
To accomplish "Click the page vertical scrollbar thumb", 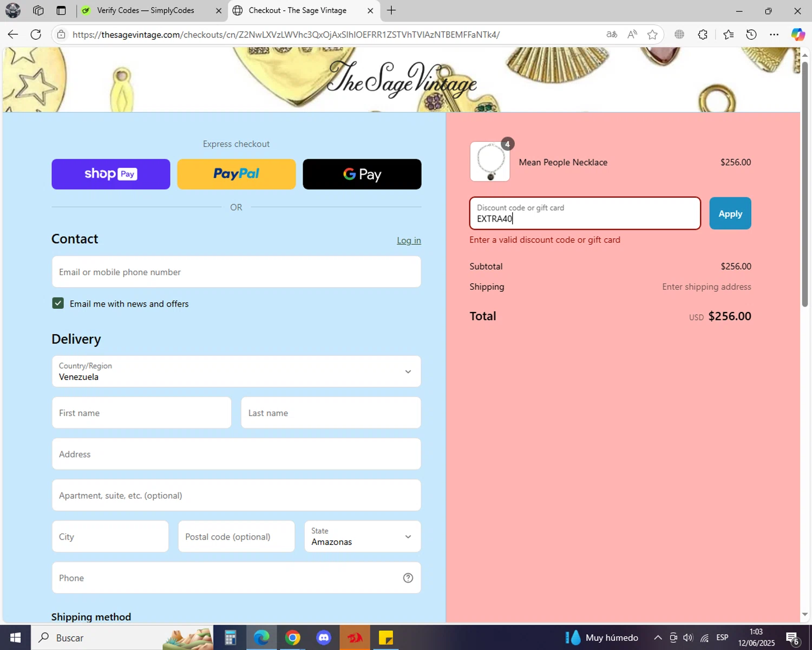I will click(x=805, y=184).
